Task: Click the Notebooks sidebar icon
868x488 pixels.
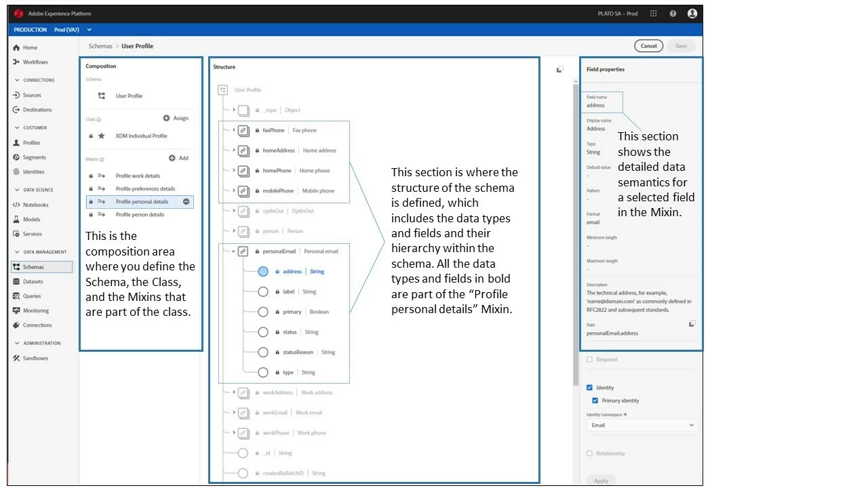Action: point(16,205)
